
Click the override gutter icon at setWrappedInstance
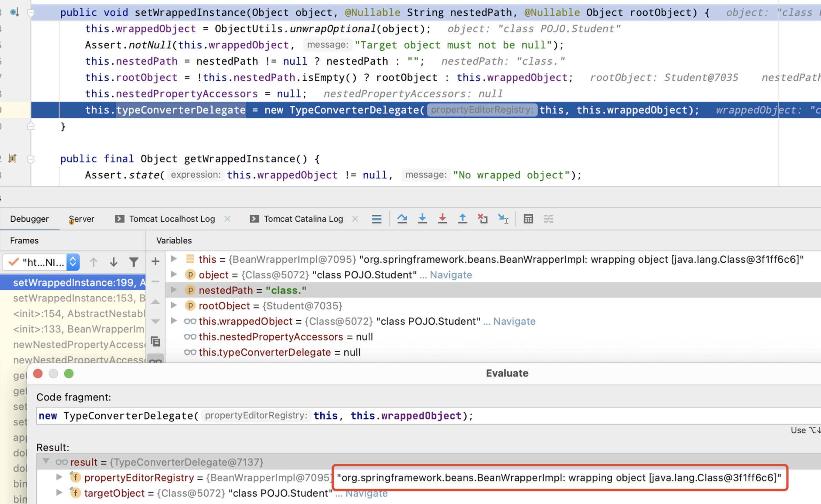click(x=14, y=13)
